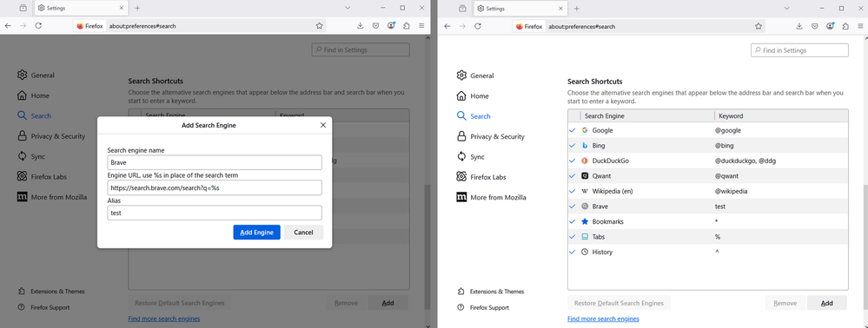868x328 pixels.
Task: Open new tab in right window
Action: [x=576, y=9]
